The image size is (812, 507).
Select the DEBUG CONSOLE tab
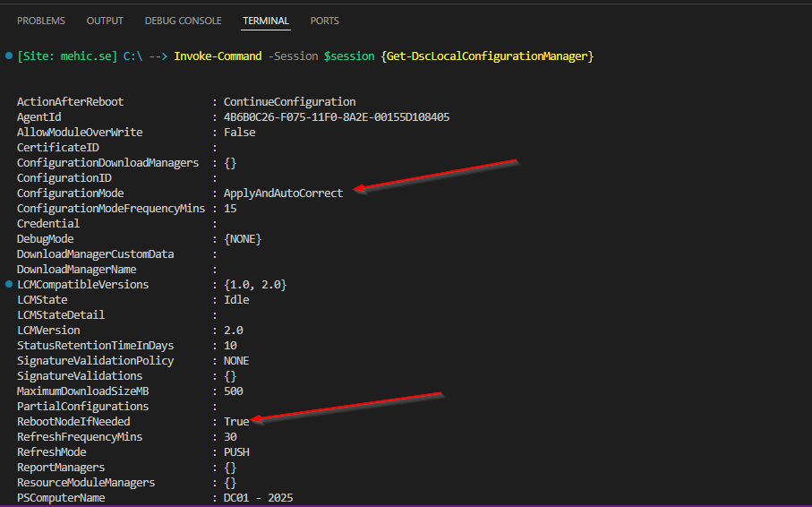coord(183,21)
